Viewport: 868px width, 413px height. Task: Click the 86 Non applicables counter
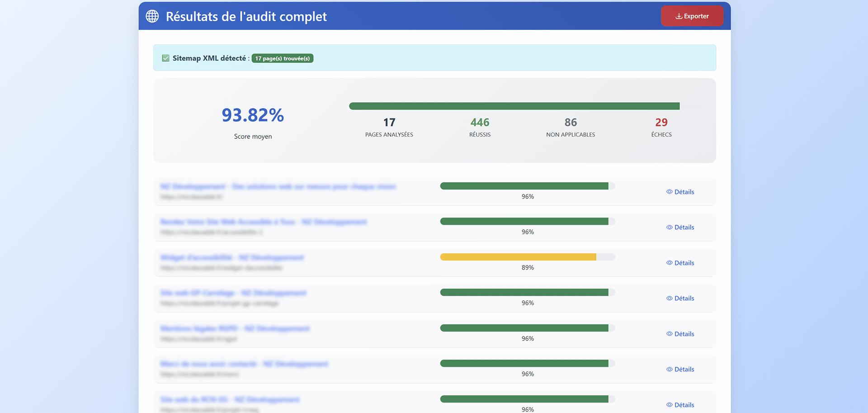(571, 123)
